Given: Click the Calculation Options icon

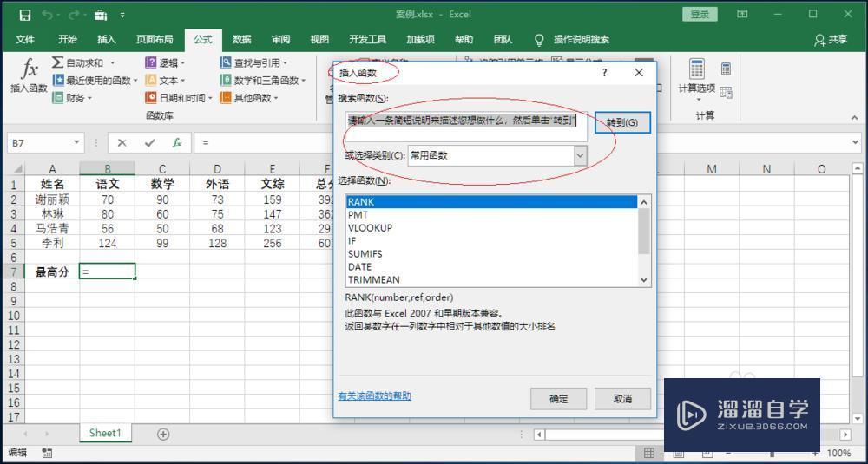Looking at the screenshot, I should click(x=697, y=69).
